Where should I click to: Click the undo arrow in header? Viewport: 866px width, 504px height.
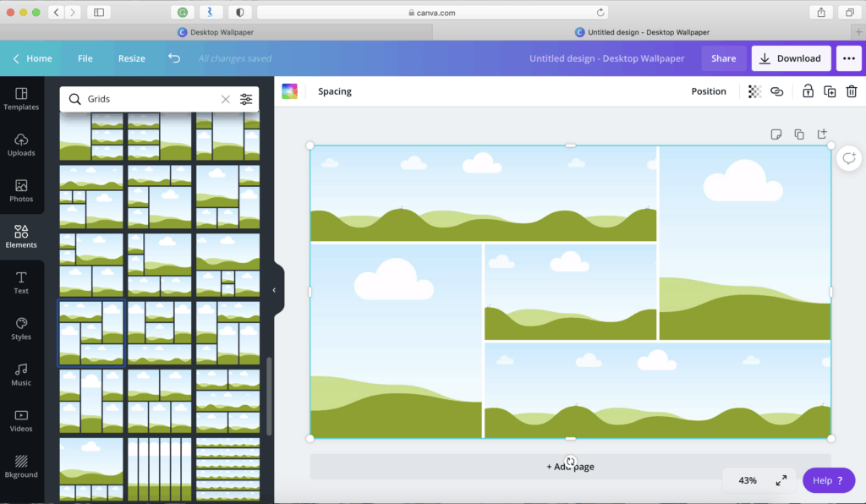pyautogui.click(x=174, y=58)
